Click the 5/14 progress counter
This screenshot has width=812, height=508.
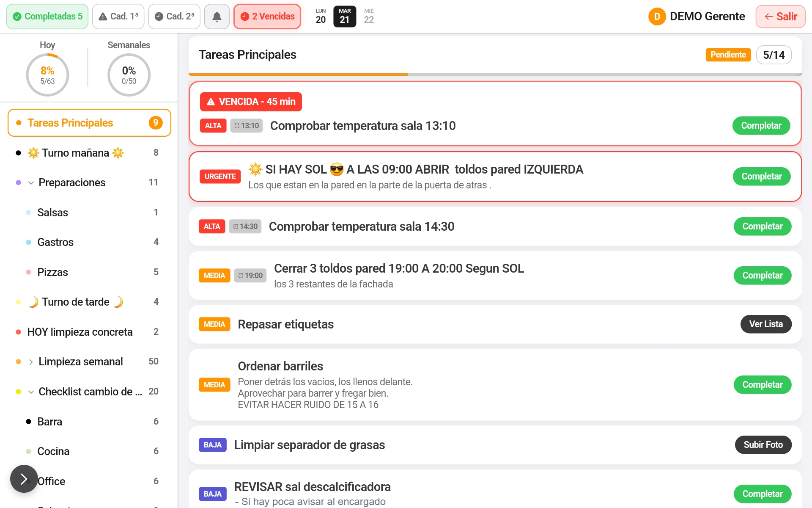[x=774, y=55]
